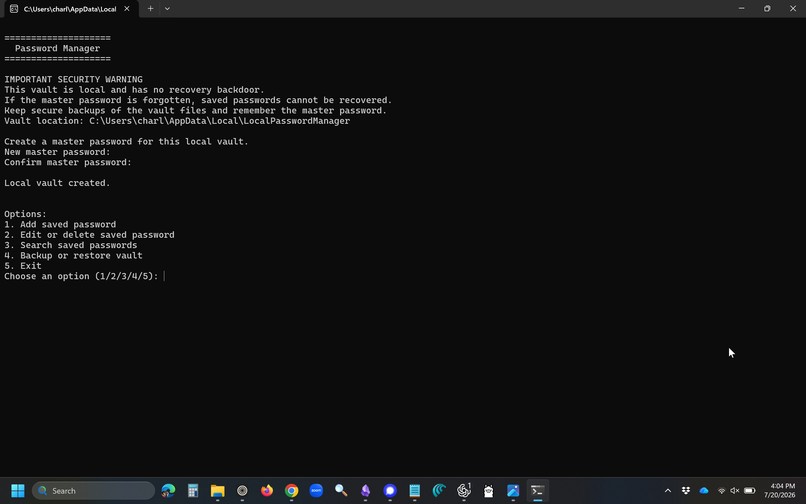This screenshot has width=806, height=504.
Task: Restore down the terminal window
Action: (767, 8)
